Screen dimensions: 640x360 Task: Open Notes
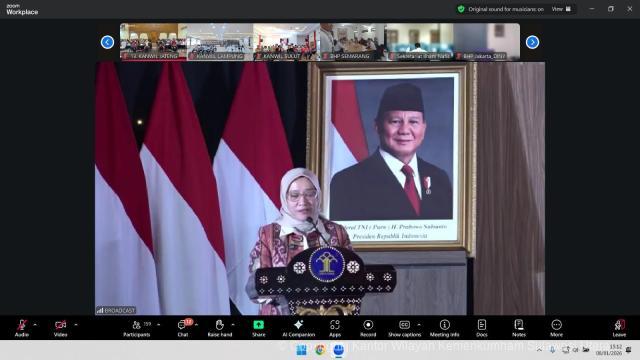[519, 328]
